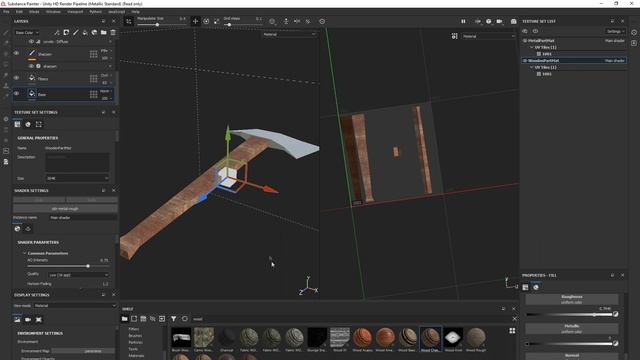Select Materials category in Shelf
Image resolution: width=640 pixels, height=360 pixels.
click(136, 356)
